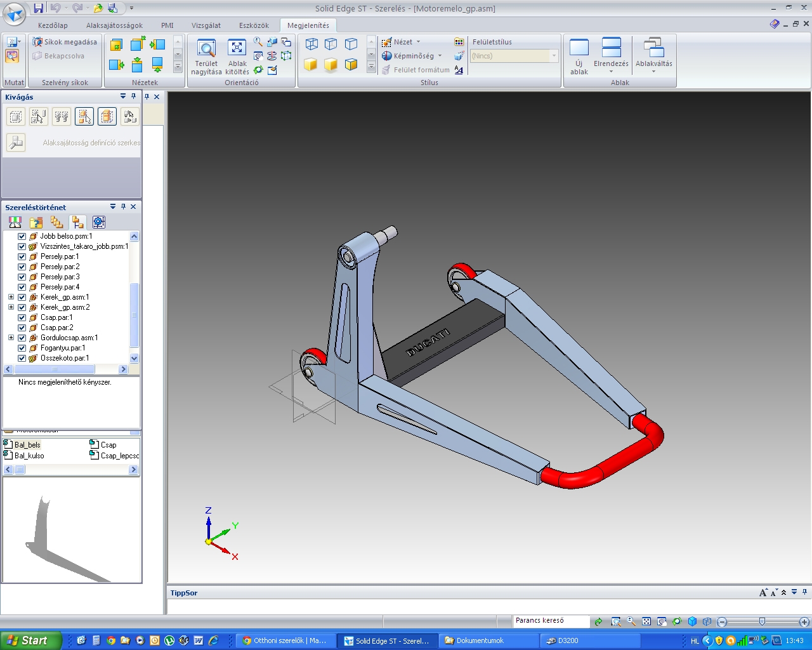Click the help question mark icon
The width and height of the screenshot is (812, 650).
point(775,24)
